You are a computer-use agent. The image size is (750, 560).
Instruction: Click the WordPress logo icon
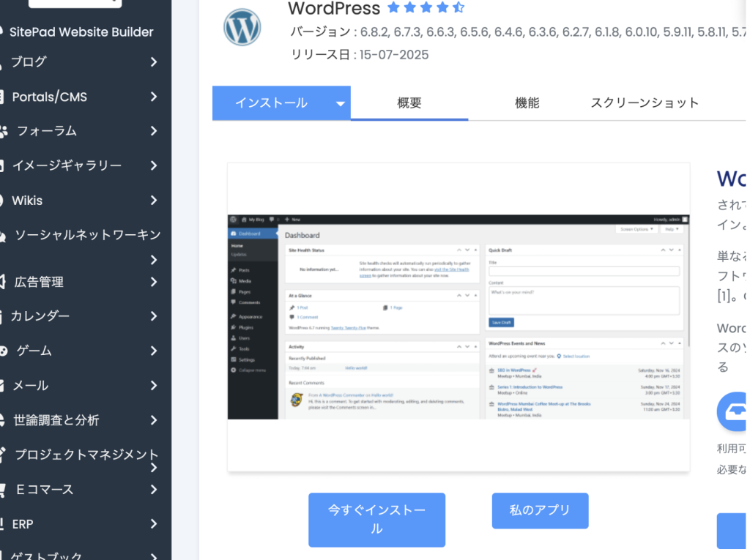242,27
